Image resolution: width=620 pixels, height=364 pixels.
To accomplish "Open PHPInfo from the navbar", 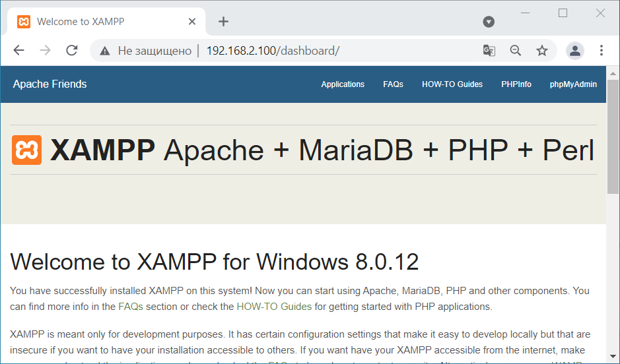I will (516, 84).
